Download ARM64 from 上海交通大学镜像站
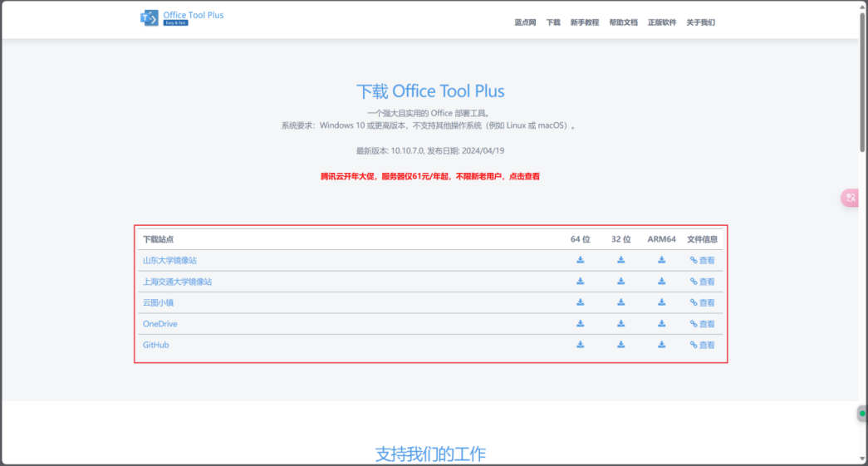Viewport: 868px width, 466px height. 661,281
